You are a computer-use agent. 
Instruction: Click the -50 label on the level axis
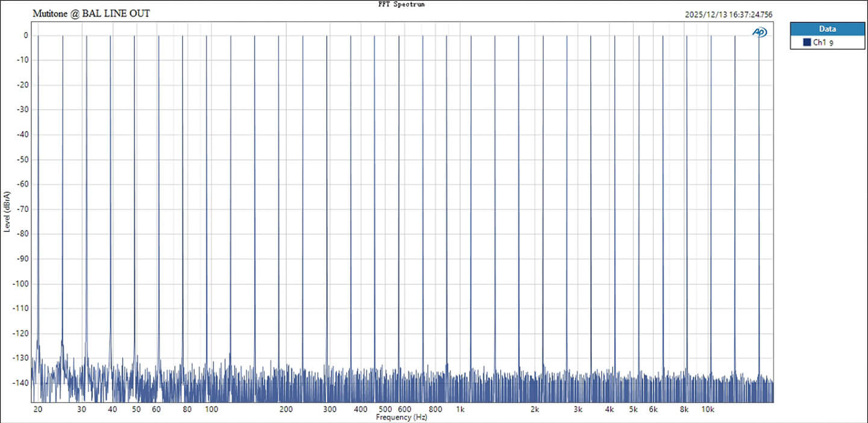tap(22, 159)
